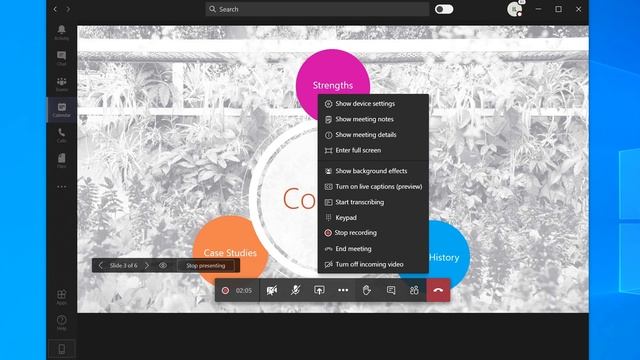
Task: Toggle the microphone mute button
Action: [x=296, y=290]
